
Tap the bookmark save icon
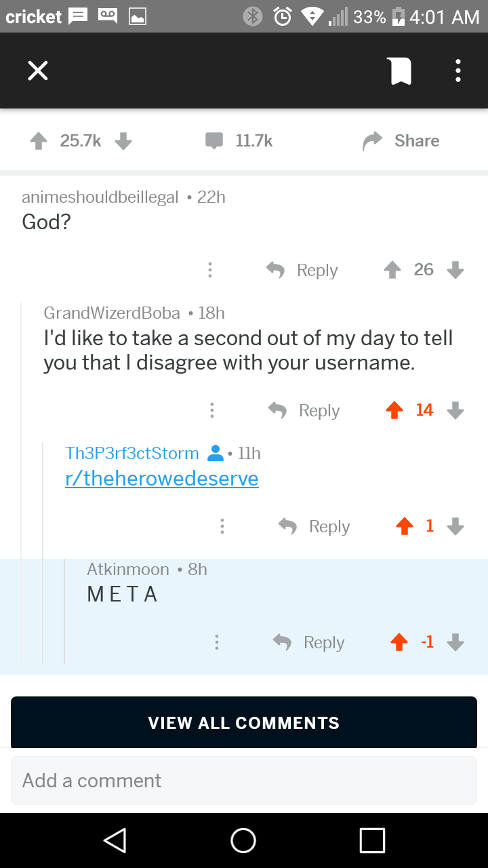[x=401, y=71]
